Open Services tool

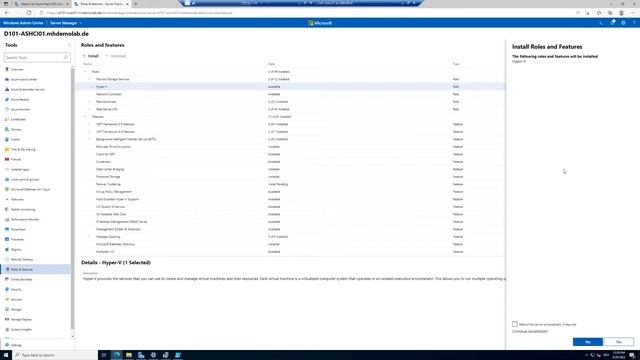16,300
